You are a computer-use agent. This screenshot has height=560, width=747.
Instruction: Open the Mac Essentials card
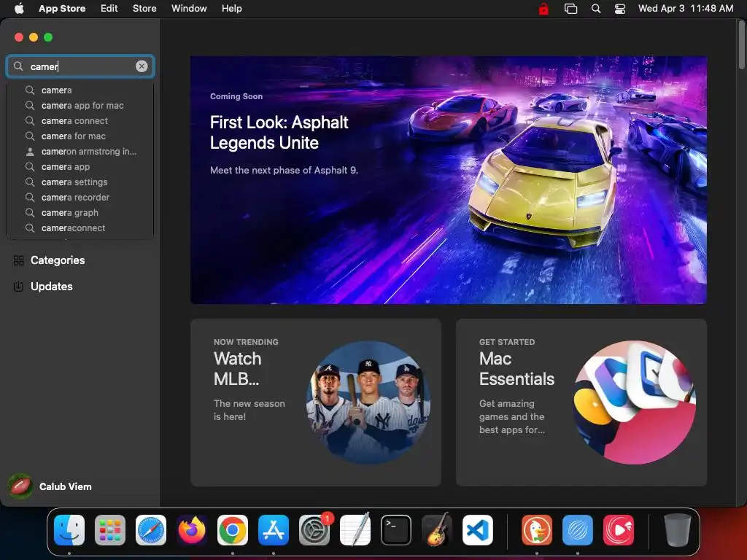click(x=581, y=402)
